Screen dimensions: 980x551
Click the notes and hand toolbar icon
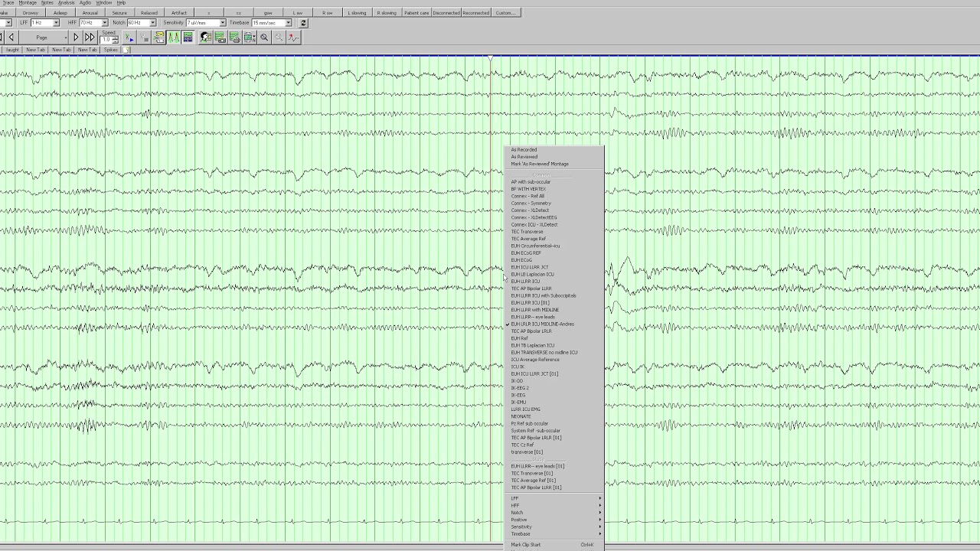pyautogui.click(x=159, y=37)
